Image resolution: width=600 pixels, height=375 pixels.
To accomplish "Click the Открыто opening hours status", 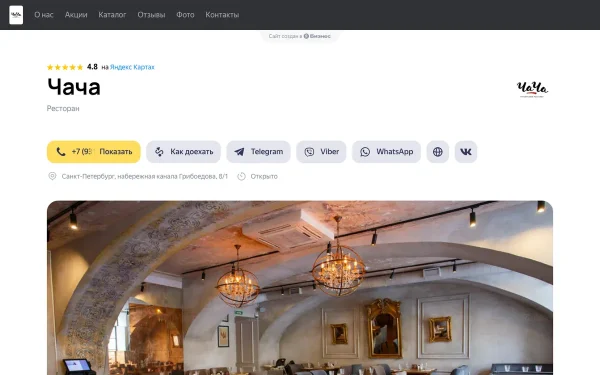I will pos(264,176).
